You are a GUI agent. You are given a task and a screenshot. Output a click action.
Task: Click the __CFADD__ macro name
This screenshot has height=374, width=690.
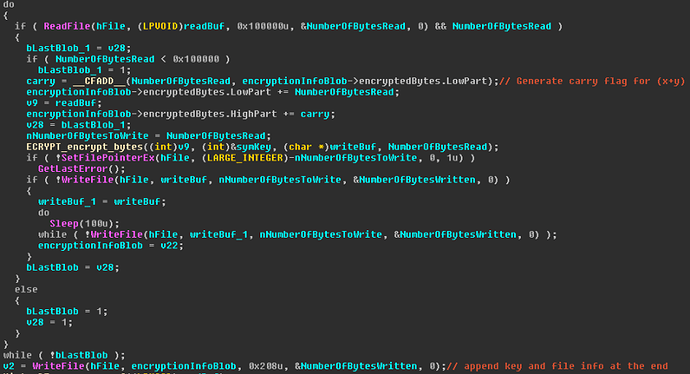99,81
